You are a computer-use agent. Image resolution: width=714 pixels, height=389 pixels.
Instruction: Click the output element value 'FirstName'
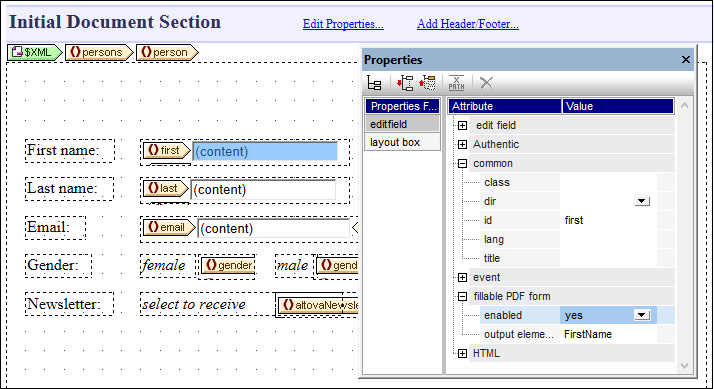point(588,334)
